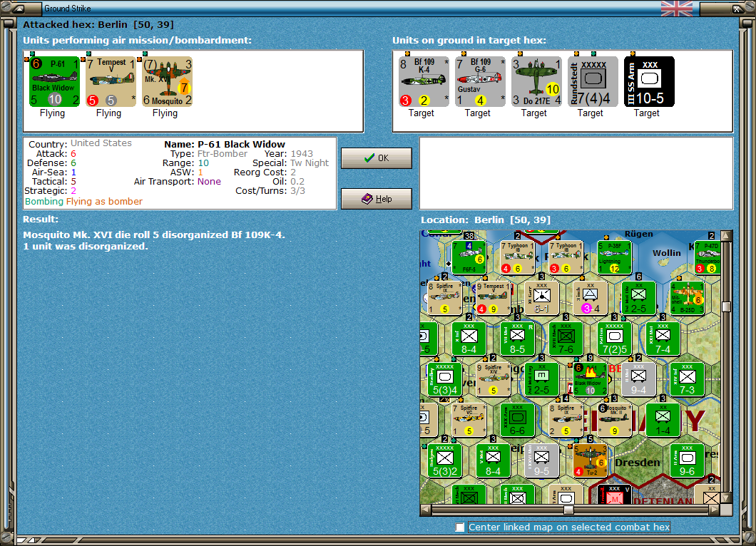756x546 pixels.
Task: Click the OK button
Action: tap(377, 158)
